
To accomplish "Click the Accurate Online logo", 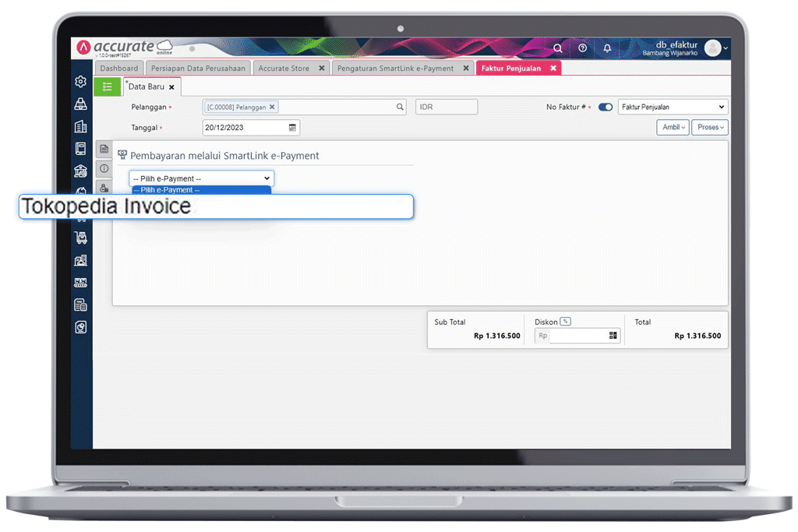I will [125, 48].
